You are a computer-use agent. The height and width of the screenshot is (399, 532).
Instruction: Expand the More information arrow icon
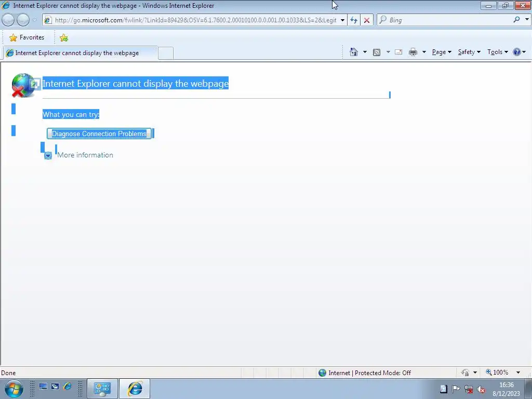tap(48, 155)
